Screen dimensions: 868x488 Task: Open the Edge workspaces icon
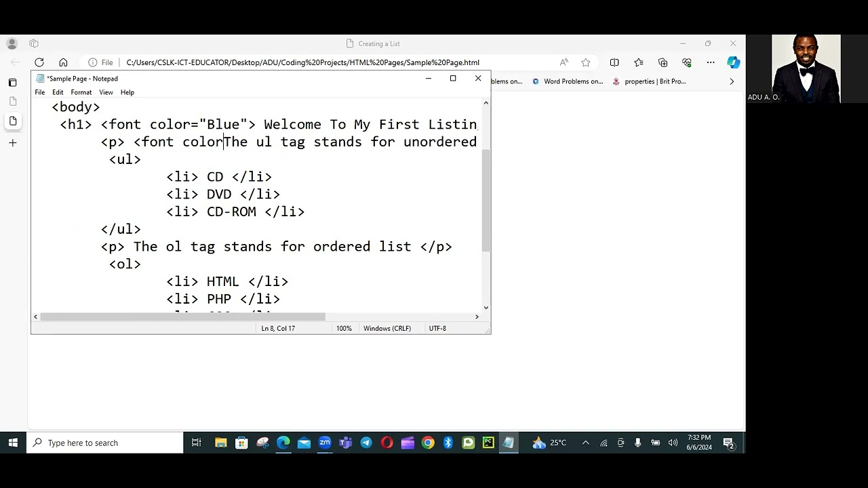[34, 43]
